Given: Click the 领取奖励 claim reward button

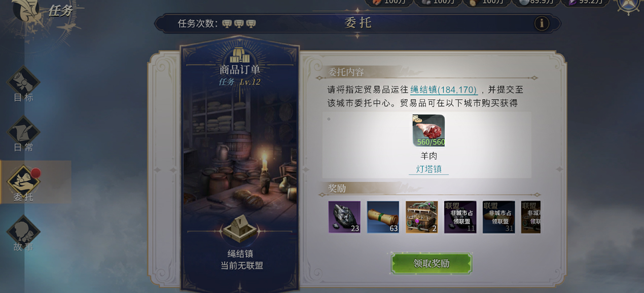Looking at the screenshot, I should pyautogui.click(x=432, y=264).
